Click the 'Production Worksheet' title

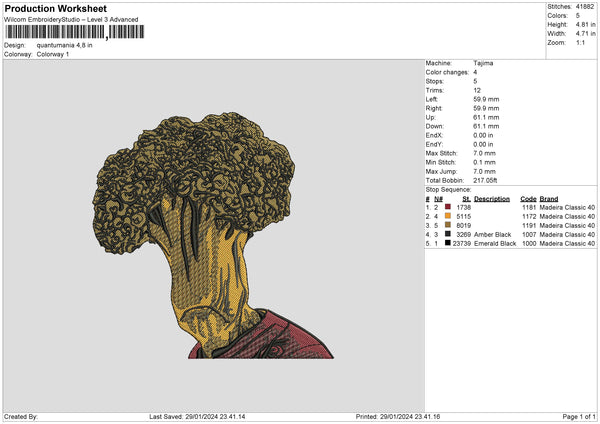point(55,8)
